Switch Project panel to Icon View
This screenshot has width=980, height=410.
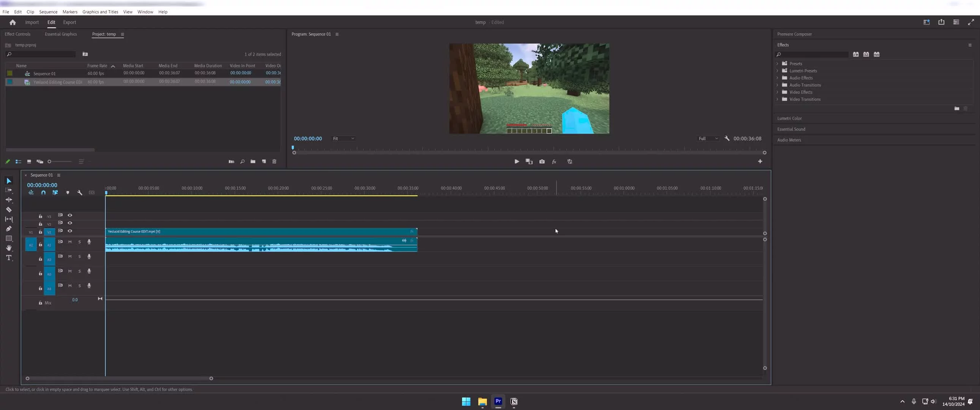tap(29, 162)
